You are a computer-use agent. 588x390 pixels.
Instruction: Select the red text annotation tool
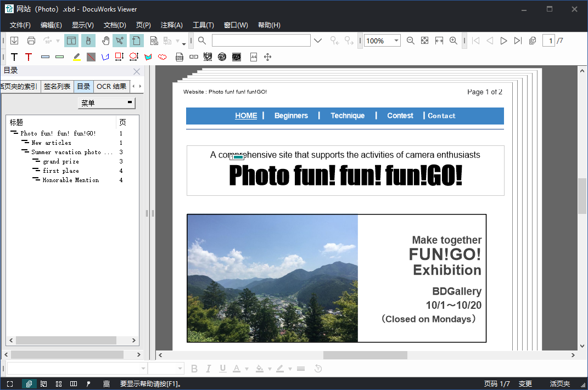29,57
